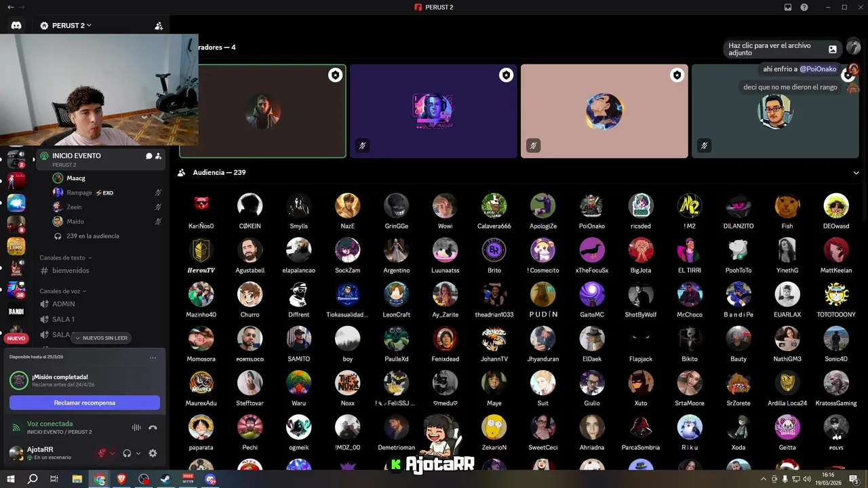Open the @PoiOnako mention in chat

818,69
